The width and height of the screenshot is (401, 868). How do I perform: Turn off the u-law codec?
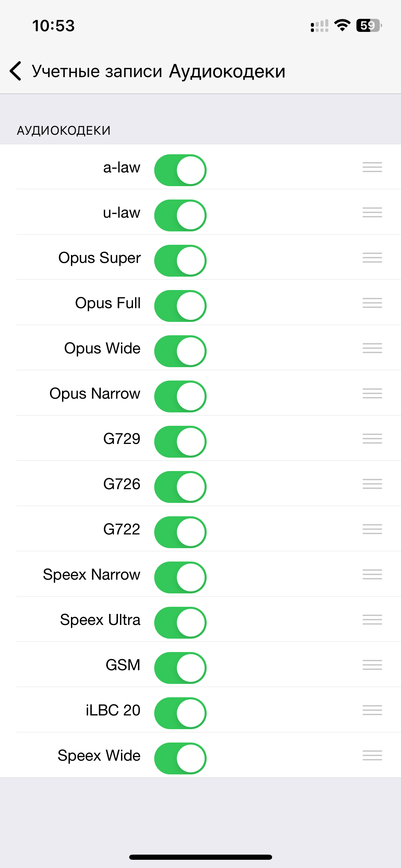coord(180,215)
